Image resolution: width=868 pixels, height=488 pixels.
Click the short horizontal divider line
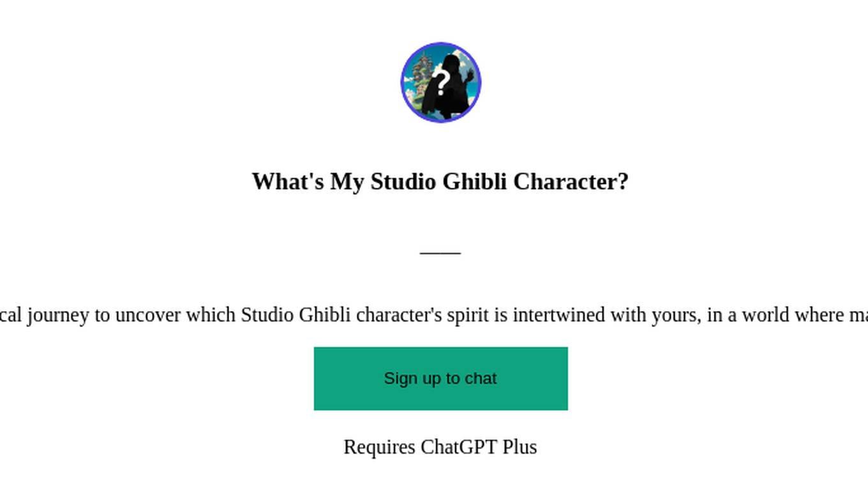tap(440, 253)
